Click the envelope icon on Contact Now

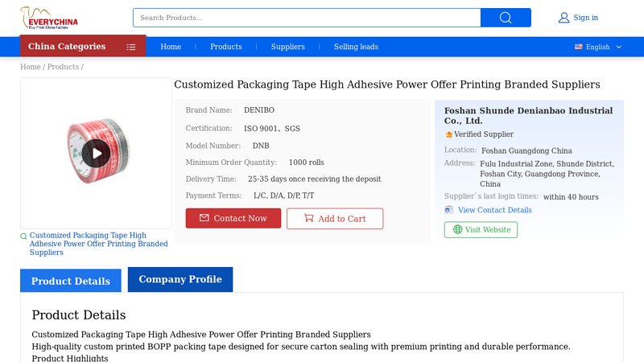[x=204, y=218]
